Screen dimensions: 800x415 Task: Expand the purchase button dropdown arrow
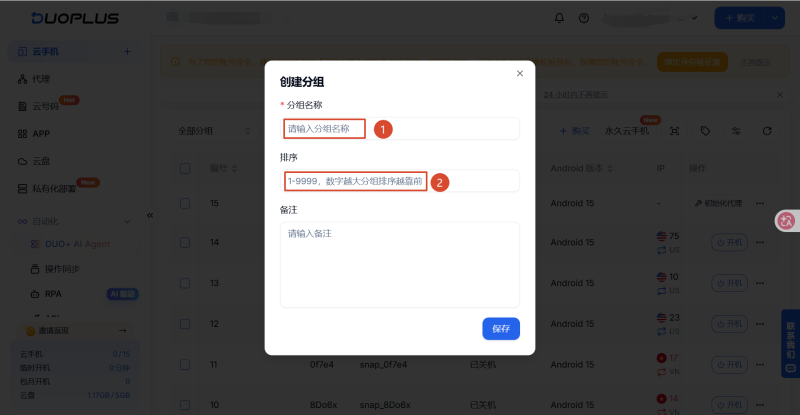click(x=774, y=18)
